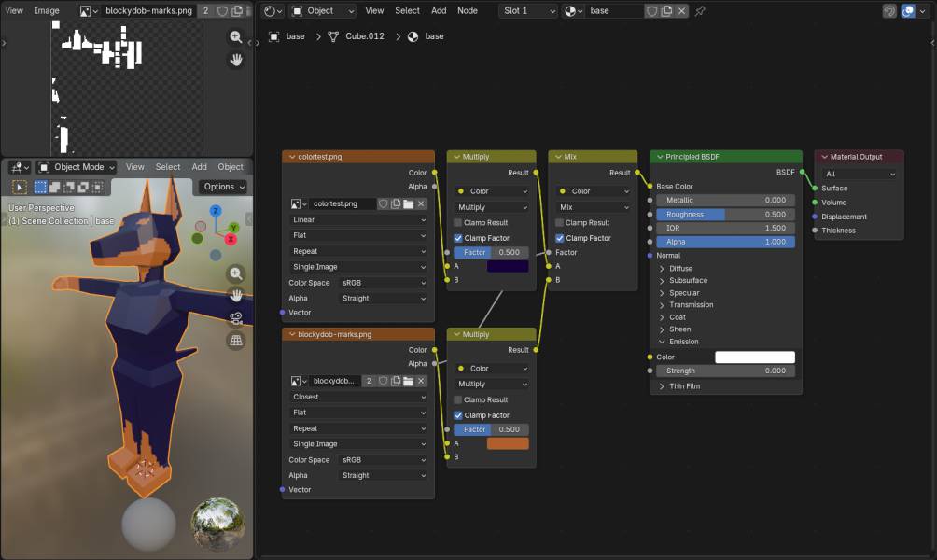
Task: Click the pin icon beside the base material
Action: [701, 11]
